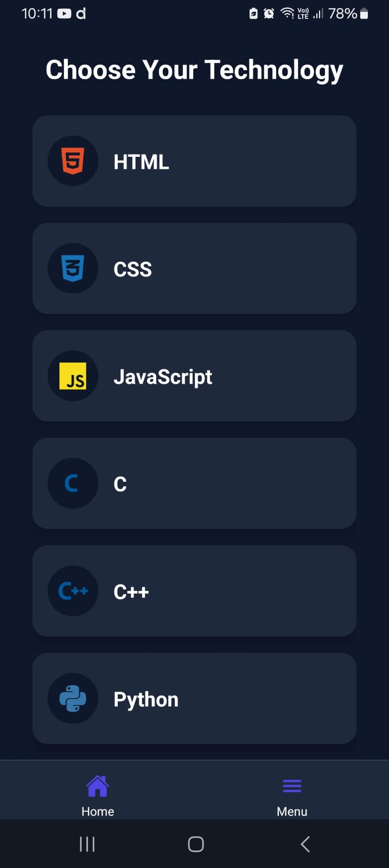Open the JavaScript course label

[x=163, y=376]
